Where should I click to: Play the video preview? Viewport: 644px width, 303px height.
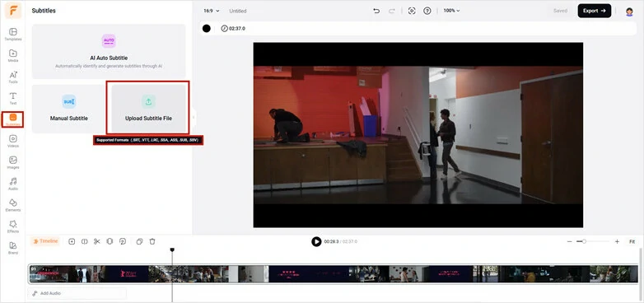pos(316,241)
